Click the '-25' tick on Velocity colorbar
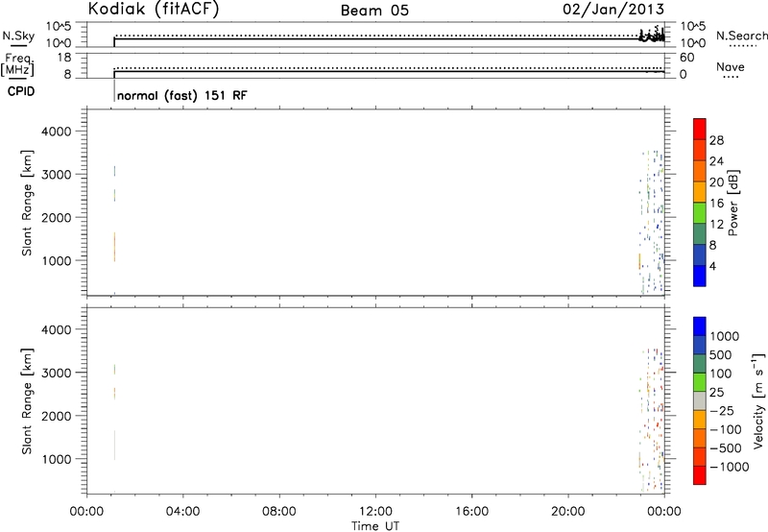 click(722, 411)
